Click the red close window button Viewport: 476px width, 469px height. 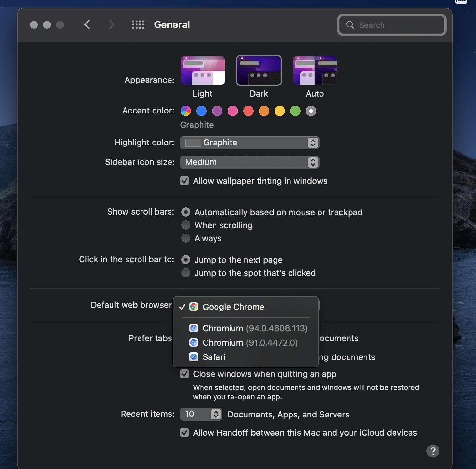tap(34, 25)
